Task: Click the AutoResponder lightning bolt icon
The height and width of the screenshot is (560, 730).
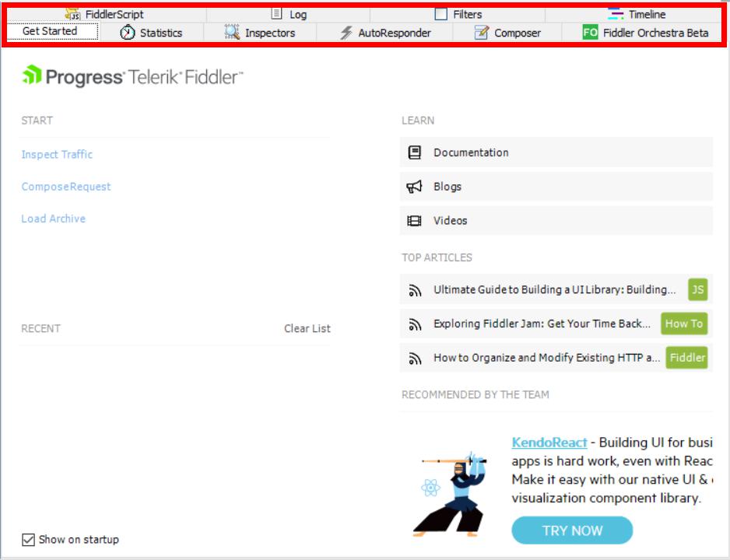Action: coord(346,33)
